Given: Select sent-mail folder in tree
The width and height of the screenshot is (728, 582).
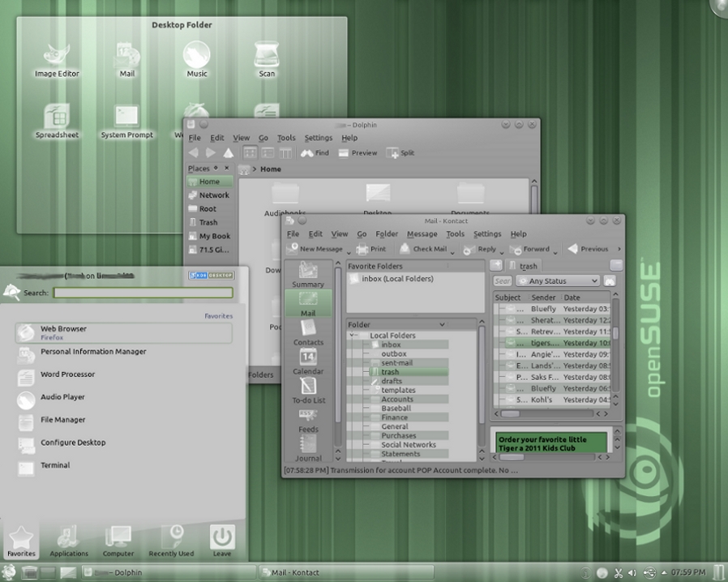Looking at the screenshot, I should point(397,363).
